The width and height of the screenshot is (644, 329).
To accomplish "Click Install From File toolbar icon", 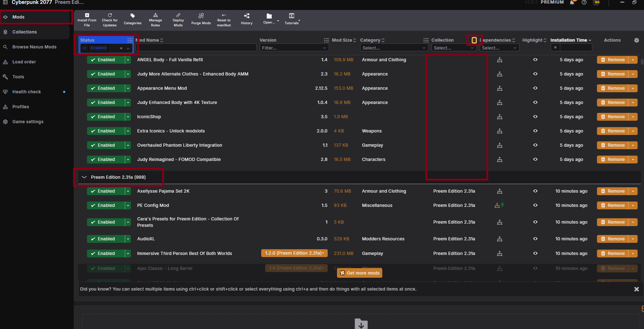I will 87,20.
